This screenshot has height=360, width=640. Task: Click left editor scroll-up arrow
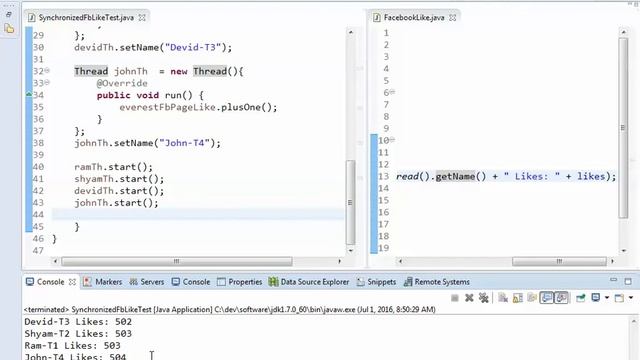[351, 32]
